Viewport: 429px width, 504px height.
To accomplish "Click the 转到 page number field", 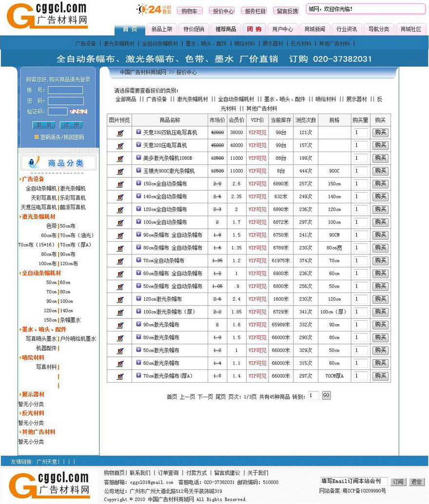I will tap(313, 396).
